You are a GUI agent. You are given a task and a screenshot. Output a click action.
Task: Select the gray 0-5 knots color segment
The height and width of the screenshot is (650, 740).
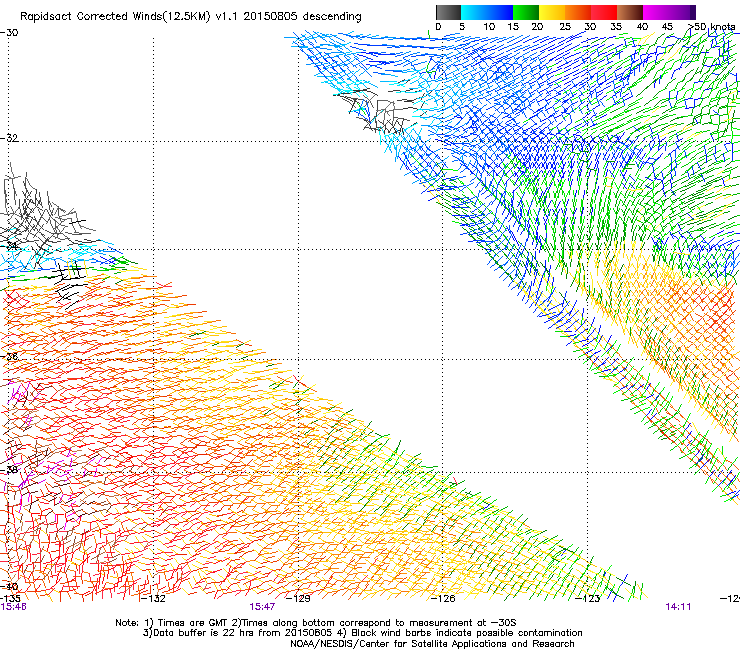coord(449,12)
